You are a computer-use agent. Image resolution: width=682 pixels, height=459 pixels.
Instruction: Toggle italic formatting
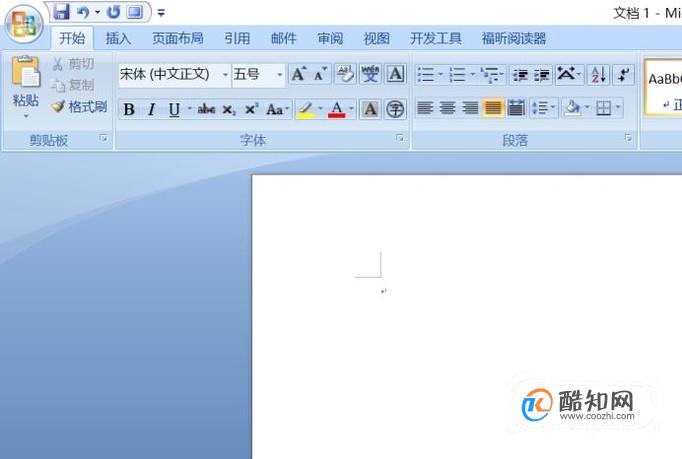[151, 109]
